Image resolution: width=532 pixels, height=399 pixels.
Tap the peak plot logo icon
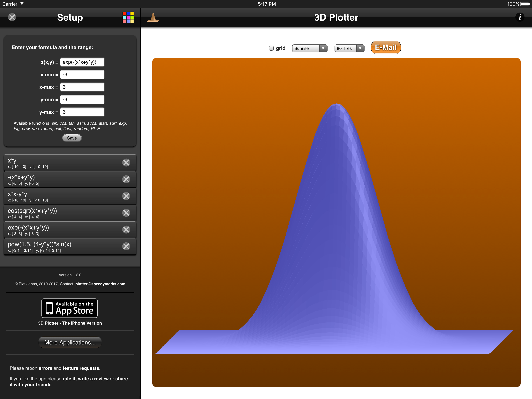(x=153, y=17)
